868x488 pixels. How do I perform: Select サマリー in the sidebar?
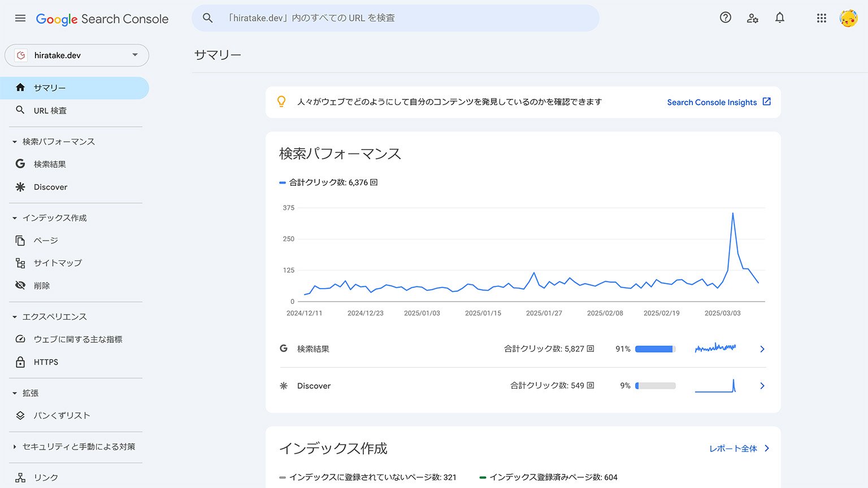(x=75, y=88)
